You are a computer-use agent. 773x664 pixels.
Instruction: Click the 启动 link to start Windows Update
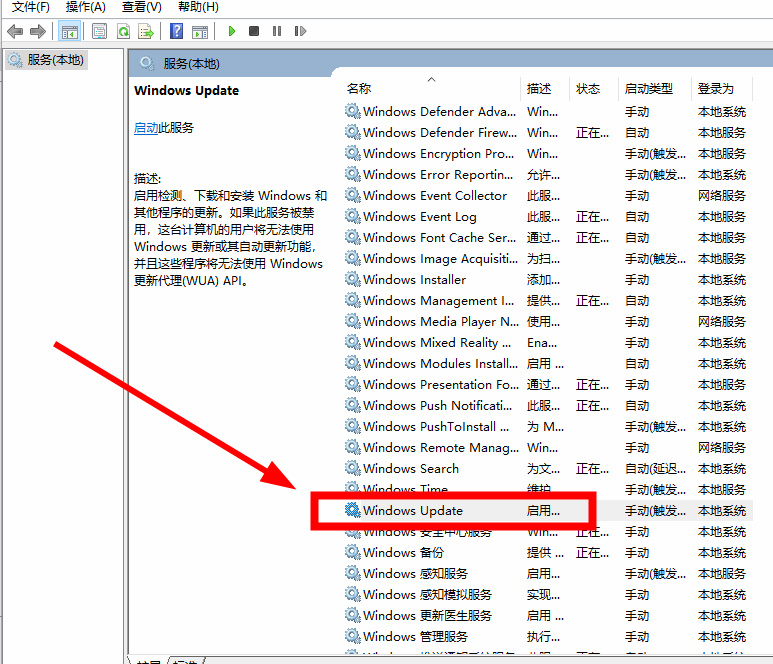point(146,128)
